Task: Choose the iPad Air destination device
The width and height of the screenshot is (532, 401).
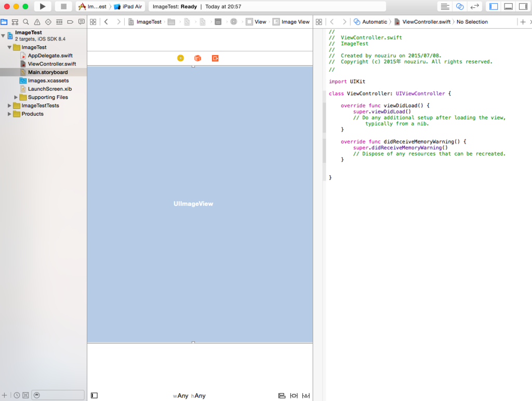Action: coord(128,6)
